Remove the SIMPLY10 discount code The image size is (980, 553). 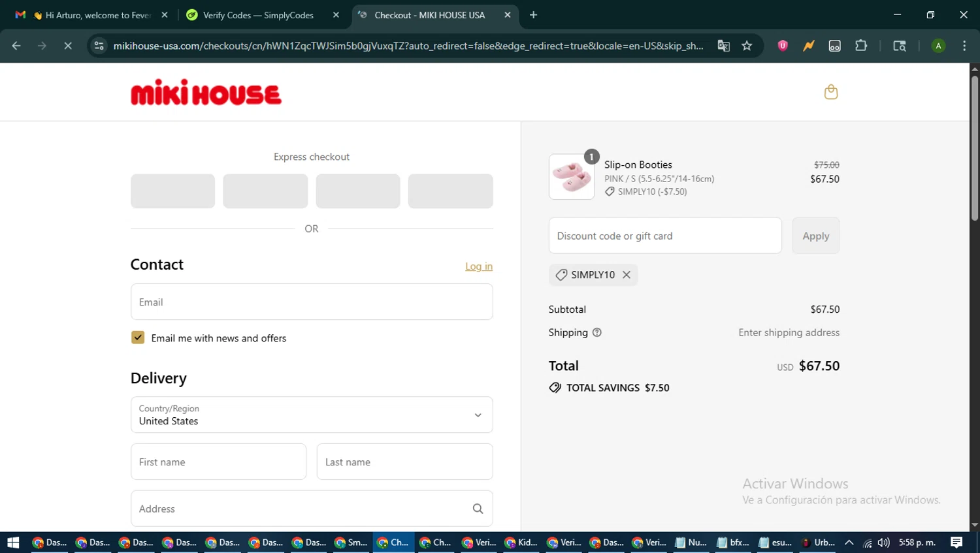coord(627,275)
